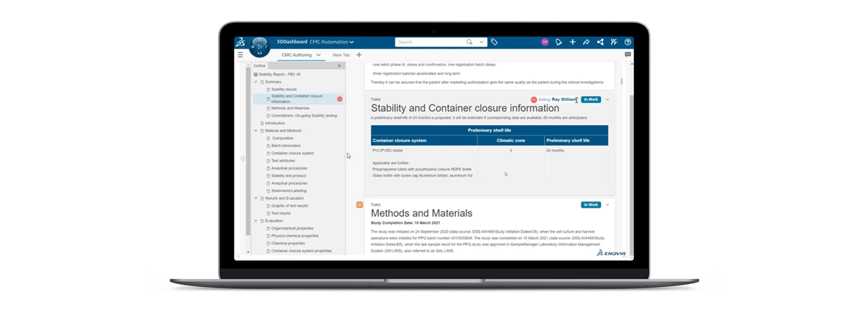Screen dimensions: 868x316
Task: Select Stability results in the outline
Action: [x=284, y=89]
